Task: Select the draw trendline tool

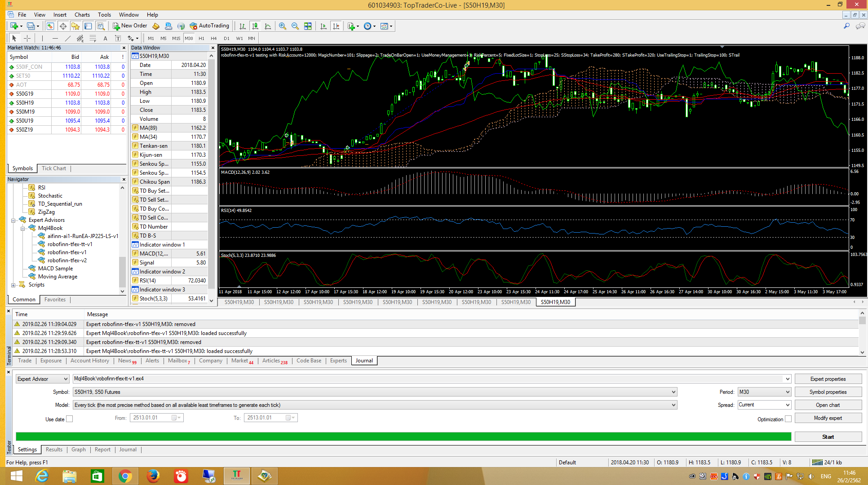Action: pos(67,38)
